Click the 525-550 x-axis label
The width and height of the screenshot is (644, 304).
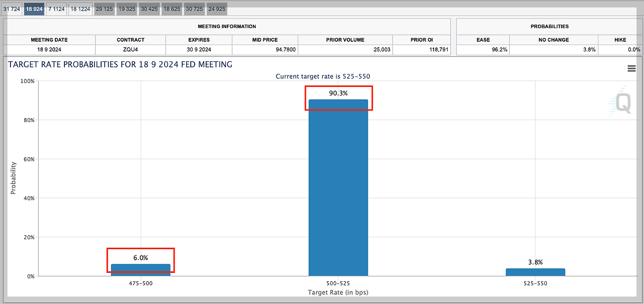(535, 283)
